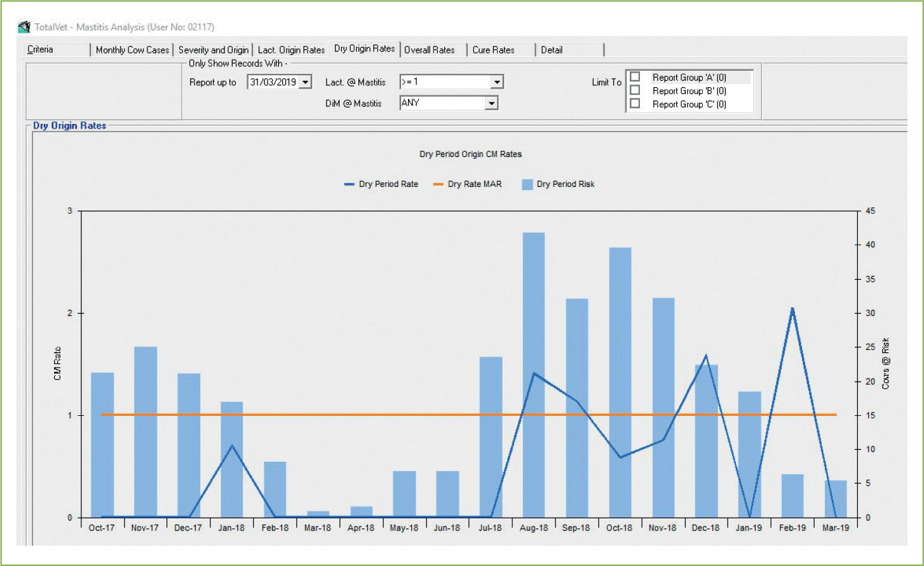Select the Dry Origin Rates tab

tap(365, 48)
